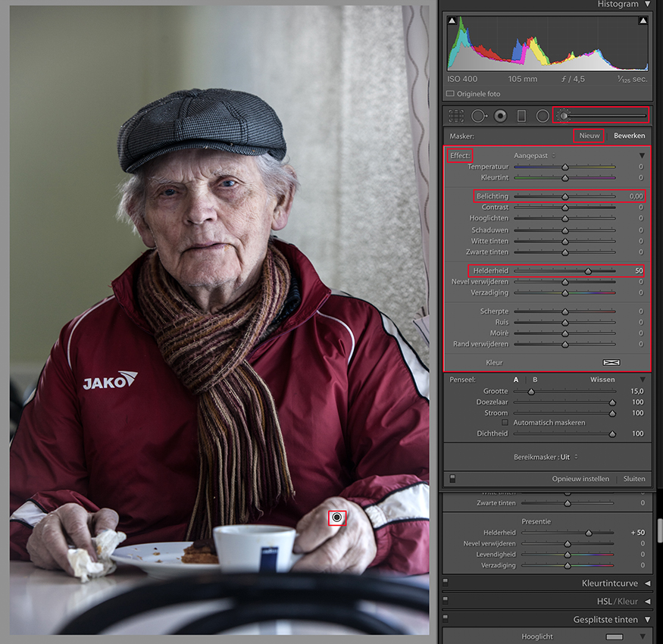
Task: Collapse the Penseel section with the triangle
Action: (x=643, y=380)
